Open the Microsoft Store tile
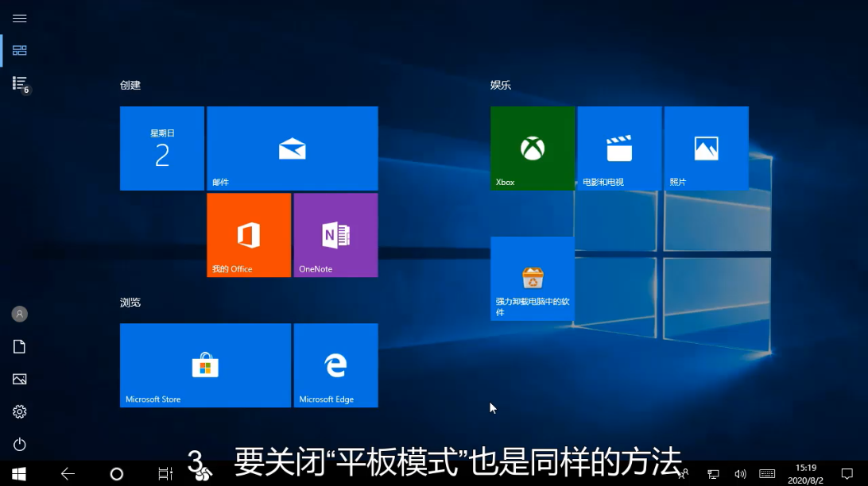 tap(205, 365)
